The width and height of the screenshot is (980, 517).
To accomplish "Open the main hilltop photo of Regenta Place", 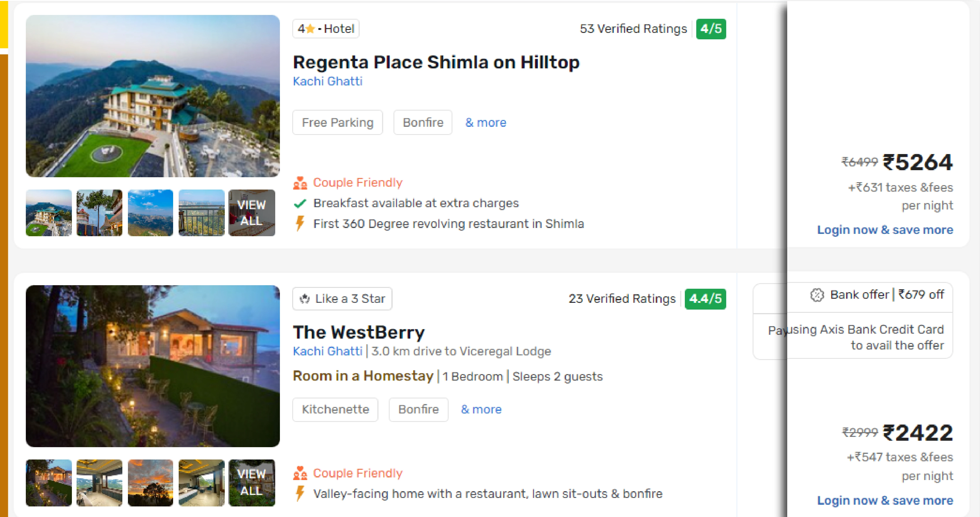I will tap(153, 96).
